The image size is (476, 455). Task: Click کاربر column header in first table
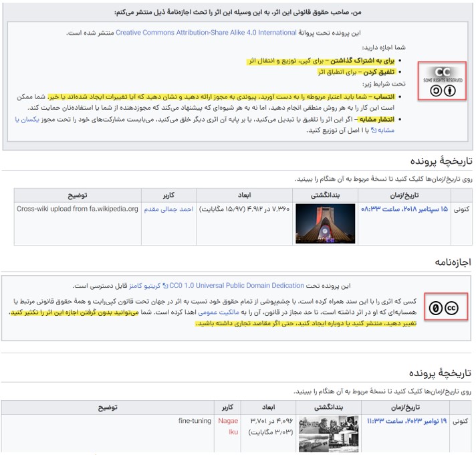(x=168, y=195)
